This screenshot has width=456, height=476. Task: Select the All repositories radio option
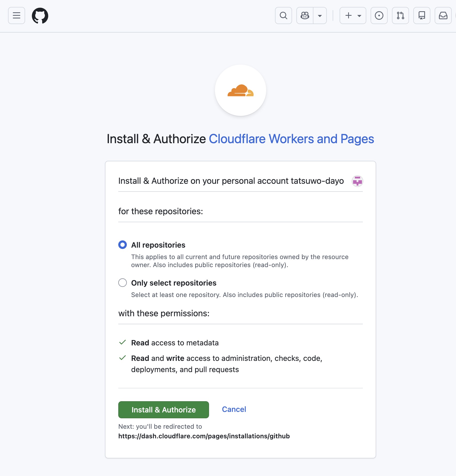[x=123, y=245]
